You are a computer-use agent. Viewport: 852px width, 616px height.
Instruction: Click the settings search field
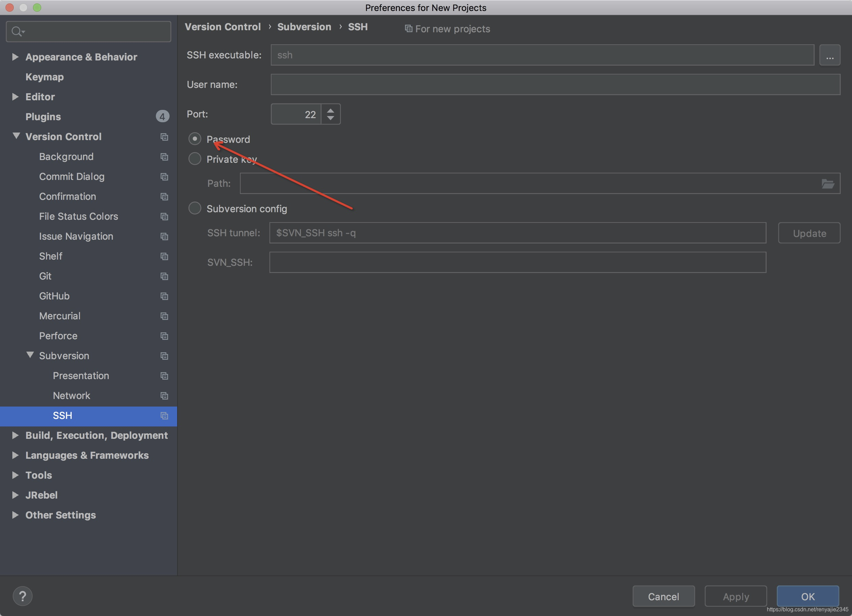(89, 32)
